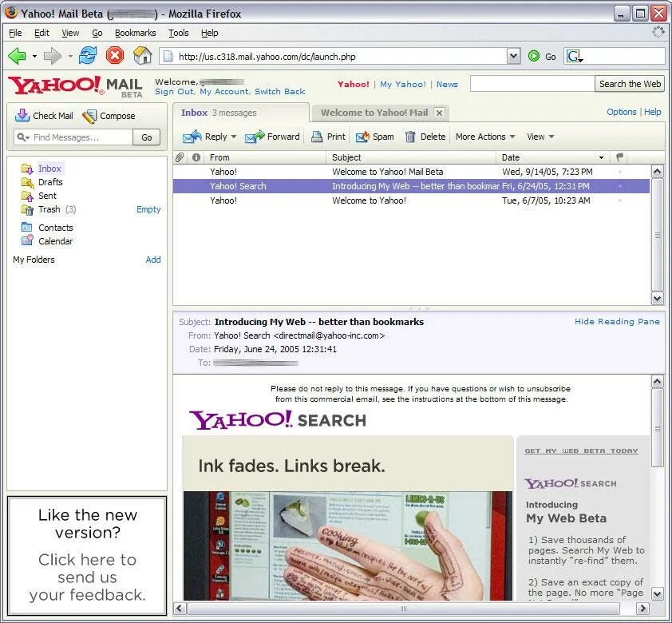Click the reading pane horizontal scrollbar right arrow

click(x=642, y=608)
